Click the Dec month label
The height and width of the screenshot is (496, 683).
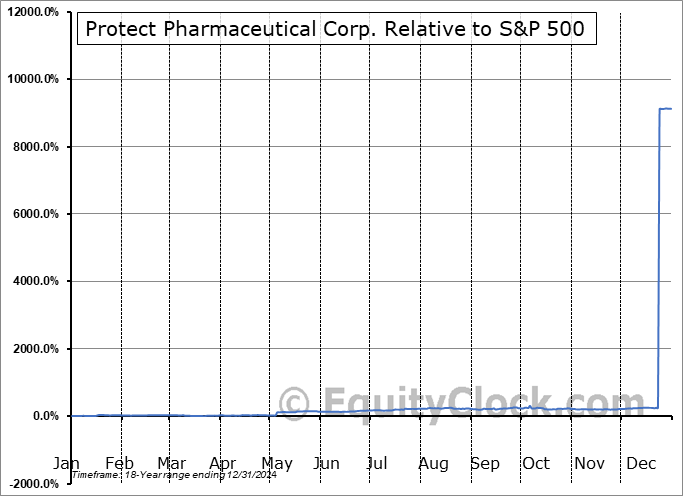coord(642,464)
